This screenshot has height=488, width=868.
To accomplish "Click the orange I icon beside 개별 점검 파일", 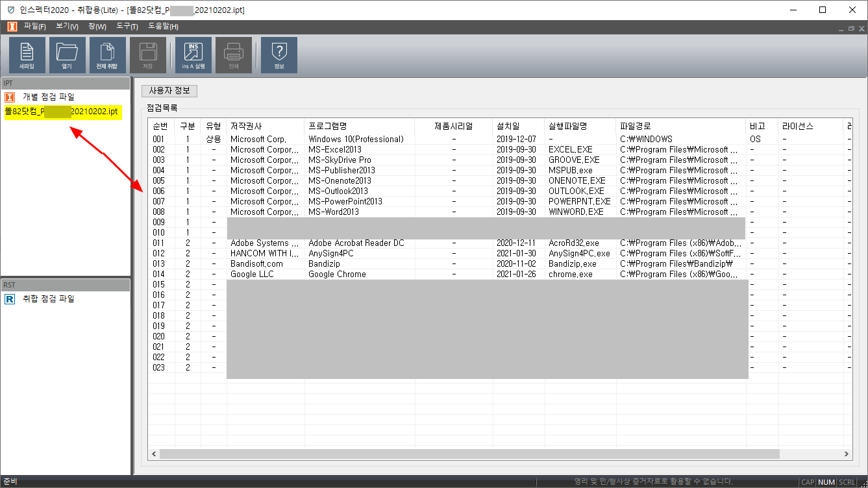I will tap(10, 97).
